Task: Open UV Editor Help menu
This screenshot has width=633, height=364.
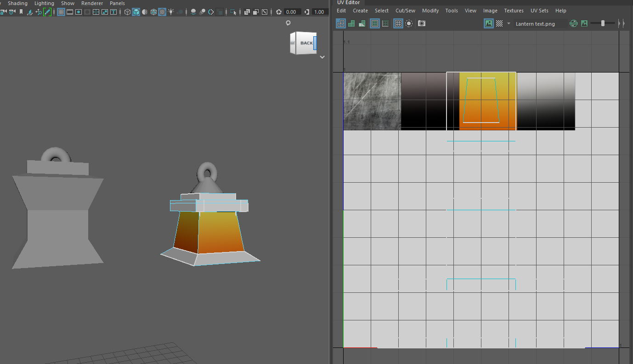Action: [x=560, y=11]
